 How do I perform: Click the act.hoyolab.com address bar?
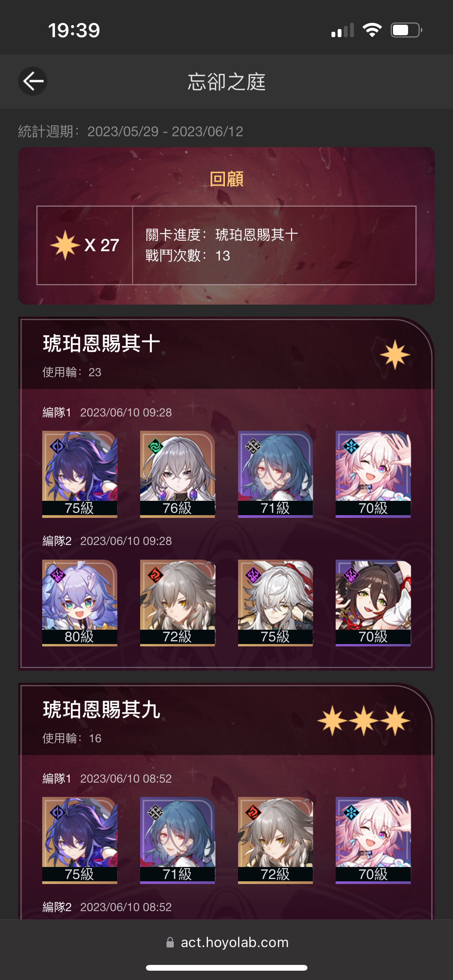click(227, 942)
